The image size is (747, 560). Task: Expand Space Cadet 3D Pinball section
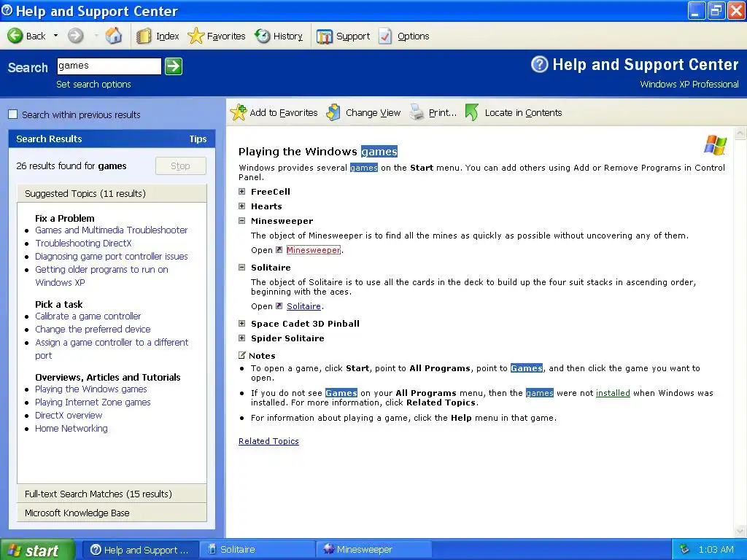242,324
